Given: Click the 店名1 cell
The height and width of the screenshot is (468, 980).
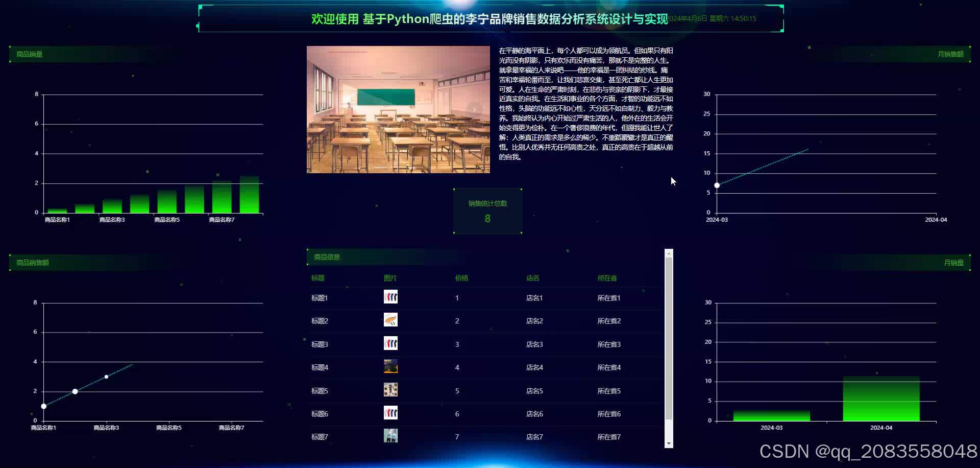Looking at the screenshot, I should click(534, 298).
